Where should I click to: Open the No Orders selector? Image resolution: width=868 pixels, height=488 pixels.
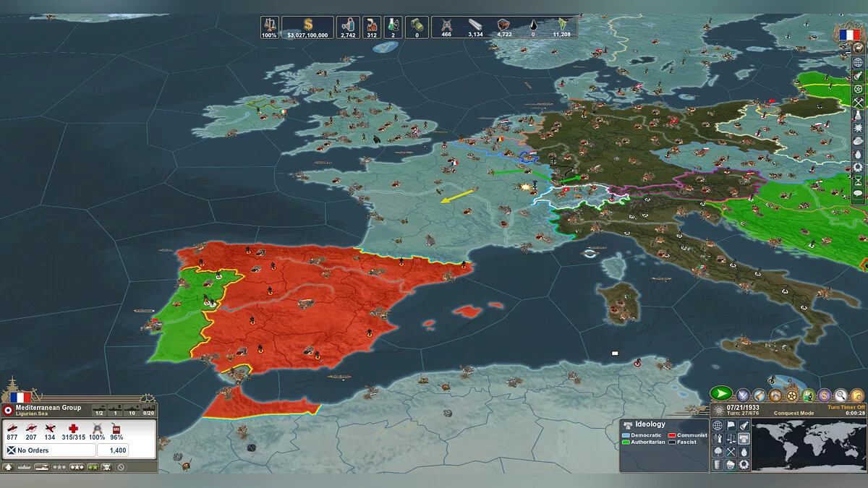point(50,450)
